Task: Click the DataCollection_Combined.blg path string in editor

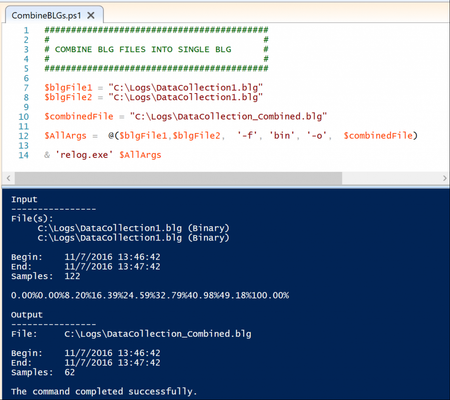Action: [228, 117]
